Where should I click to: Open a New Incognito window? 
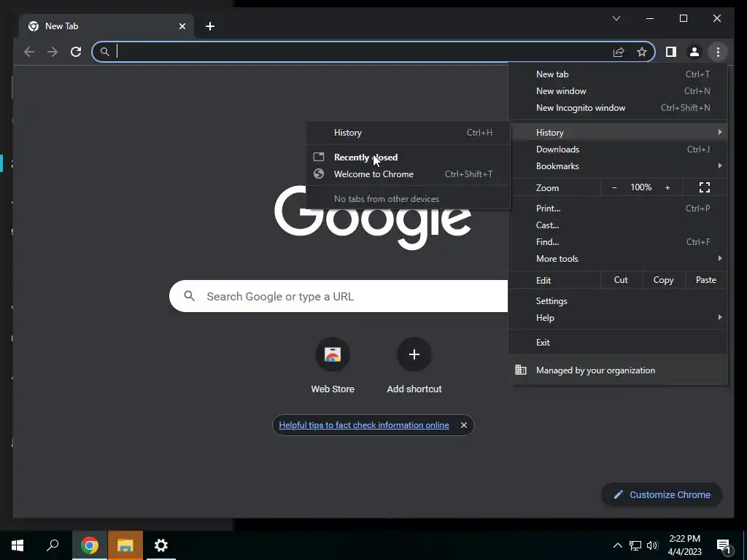(x=618, y=108)
